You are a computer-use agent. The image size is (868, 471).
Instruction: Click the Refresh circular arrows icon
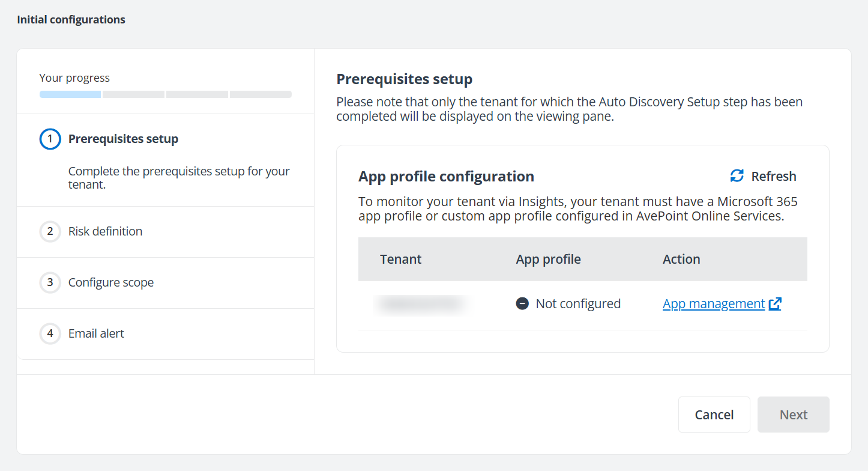pos(737,176)
